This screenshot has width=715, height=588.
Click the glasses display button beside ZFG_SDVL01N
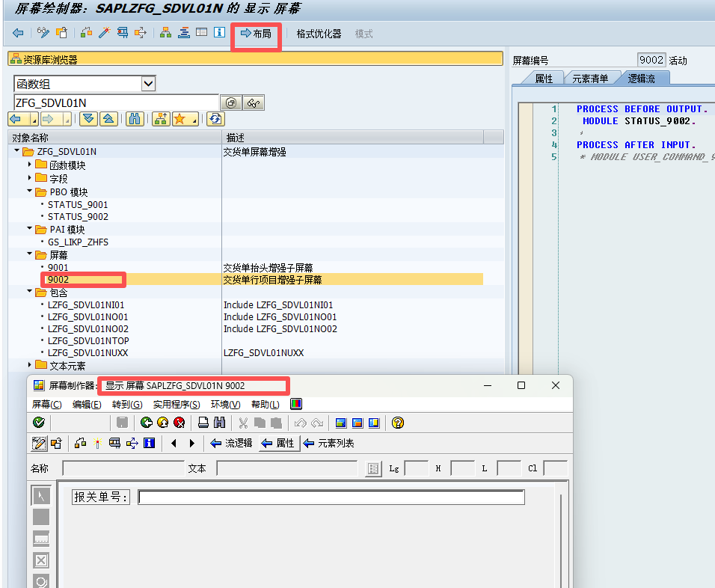coord(254,103)
